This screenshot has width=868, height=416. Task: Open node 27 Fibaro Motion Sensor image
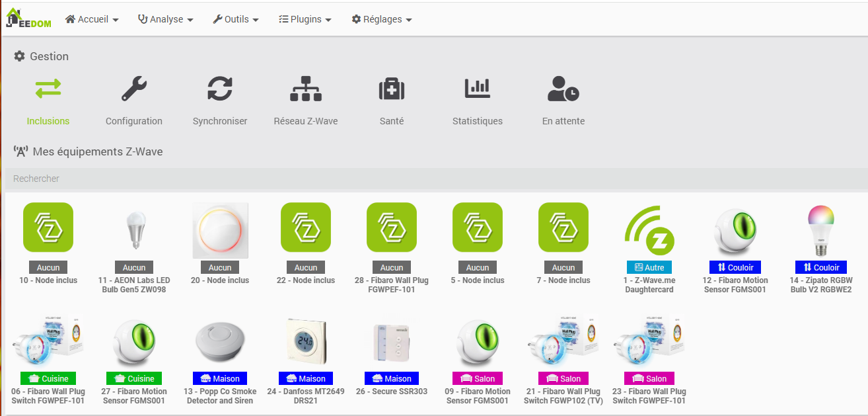pyautogui.click(x=134, y=344)
